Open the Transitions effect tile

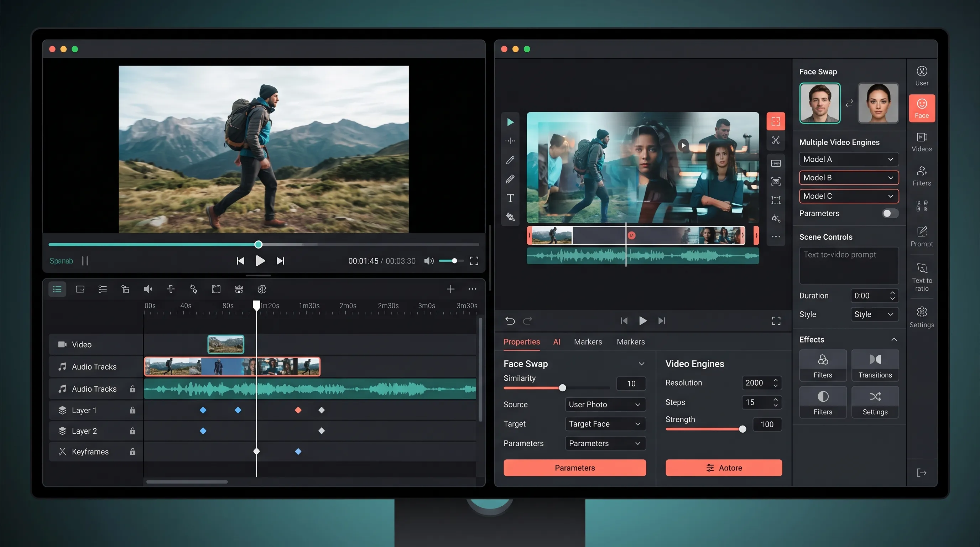[875, 365]
